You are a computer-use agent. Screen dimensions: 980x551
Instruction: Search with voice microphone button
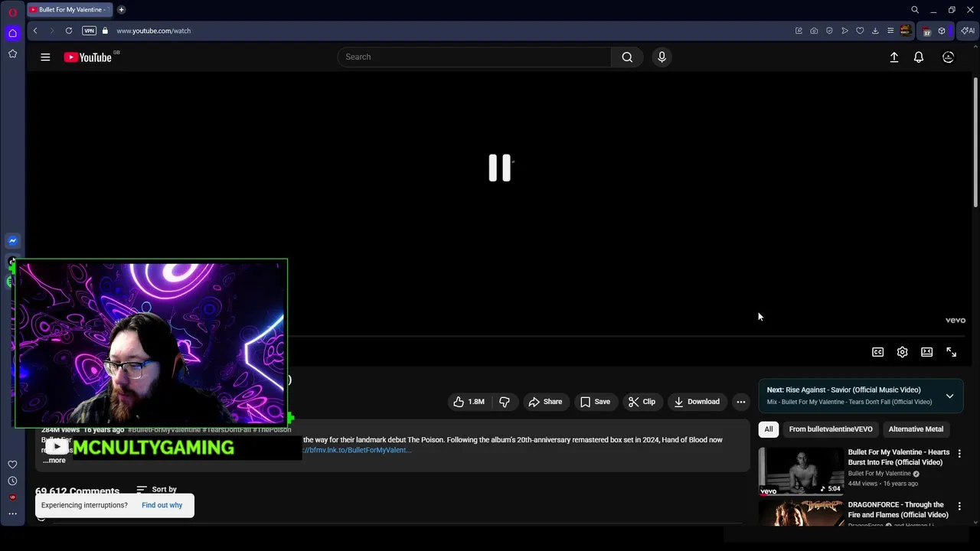(662, 57)
